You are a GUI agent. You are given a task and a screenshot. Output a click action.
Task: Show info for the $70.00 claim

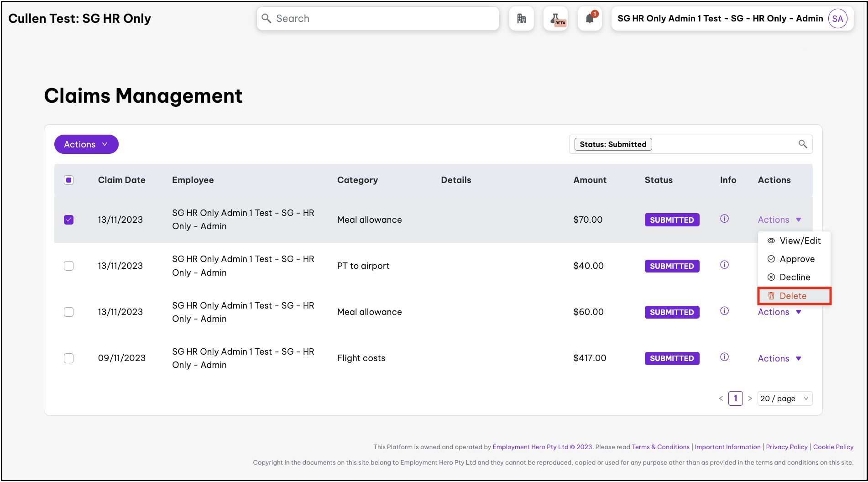click(724, 219)
